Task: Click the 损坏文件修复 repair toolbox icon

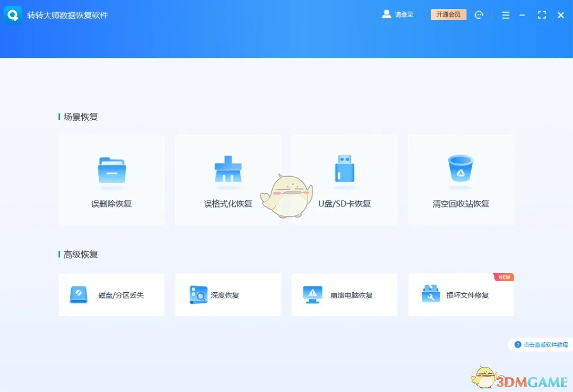Action: (x=430, y=294)
